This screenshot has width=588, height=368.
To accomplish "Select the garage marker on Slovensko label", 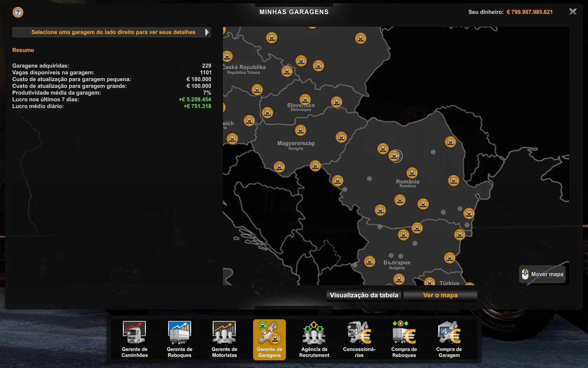I will click(305, 100).
